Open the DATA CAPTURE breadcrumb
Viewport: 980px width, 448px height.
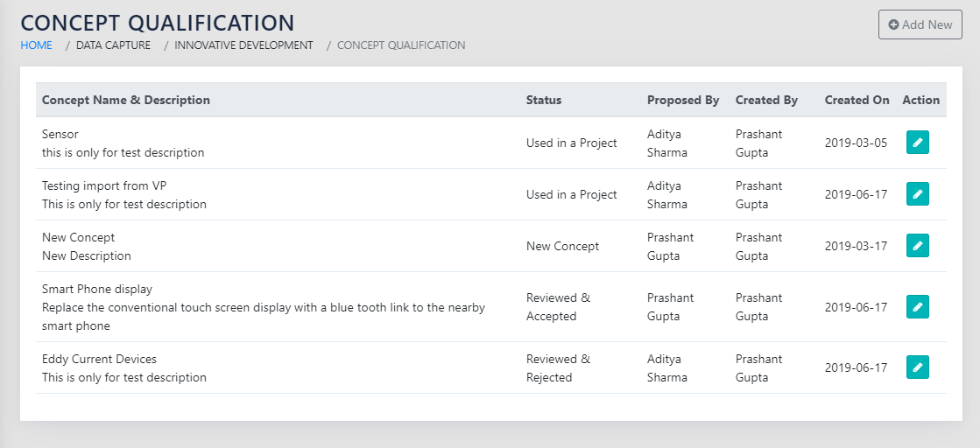113,45
